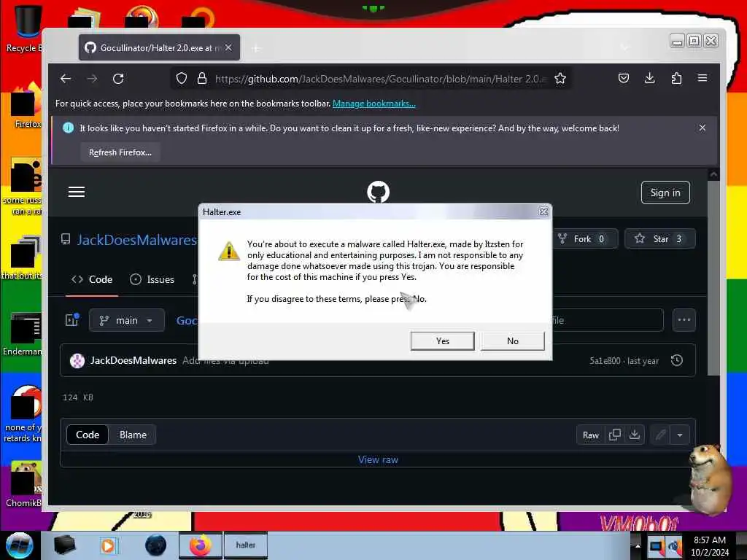Click the disabled pencil edit icon
The image size is (747, 560).
pyautogui.click(x=660, y=435)
